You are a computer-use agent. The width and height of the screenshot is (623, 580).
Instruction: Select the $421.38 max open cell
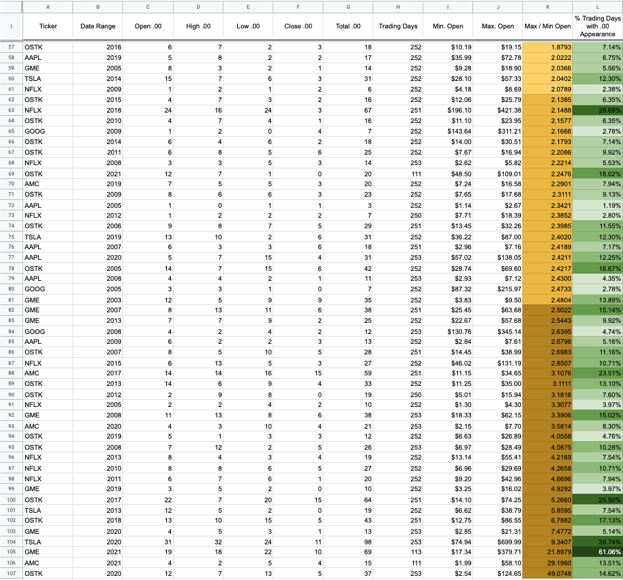click(498, 110)
